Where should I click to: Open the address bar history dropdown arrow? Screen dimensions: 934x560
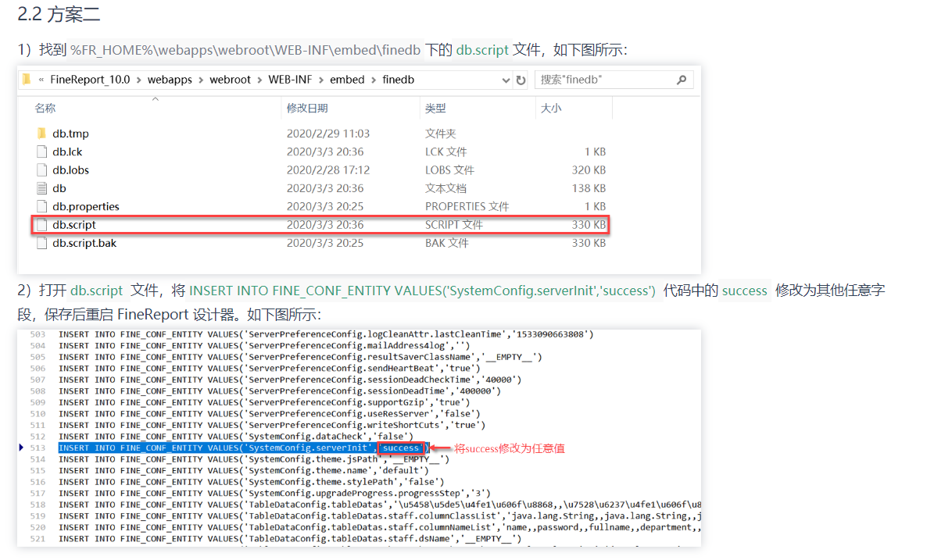pyautogui.click(x=506, y=80)
